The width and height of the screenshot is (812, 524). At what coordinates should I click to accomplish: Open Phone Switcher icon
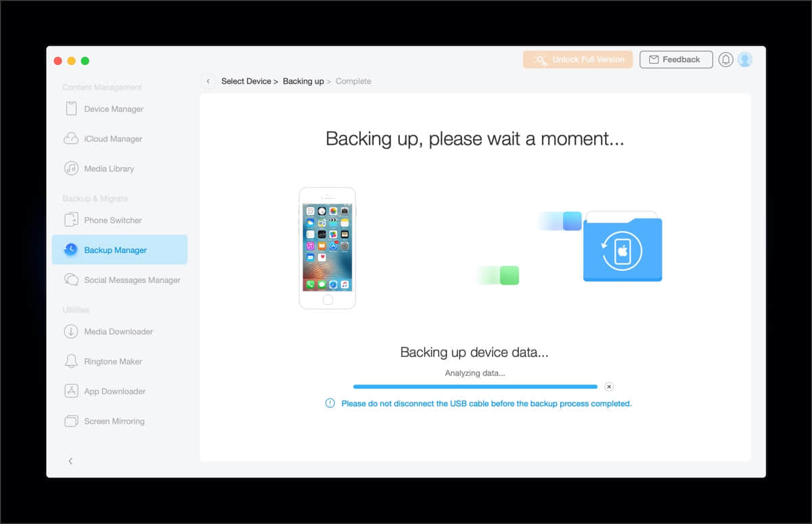[71, 220]
